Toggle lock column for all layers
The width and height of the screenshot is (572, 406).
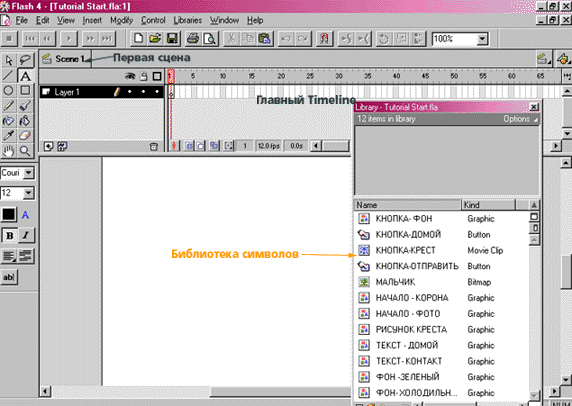point(144,76)
